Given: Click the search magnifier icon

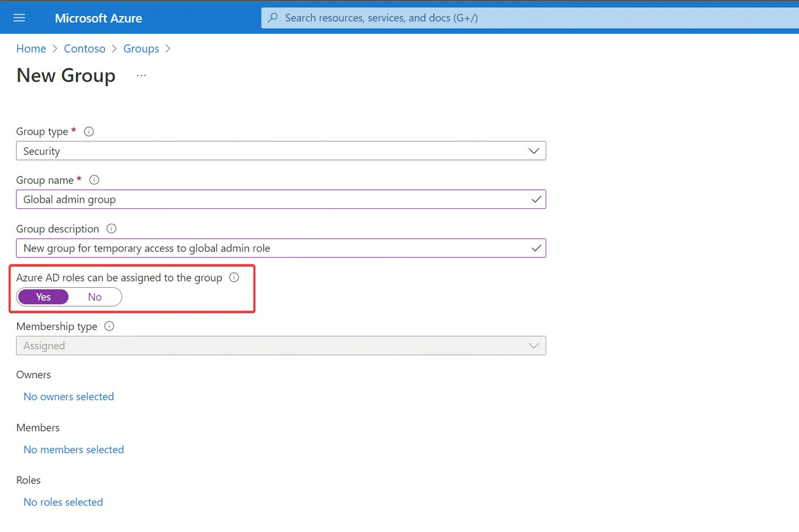Looking at the screenshot, I should (x=273, y=18).
